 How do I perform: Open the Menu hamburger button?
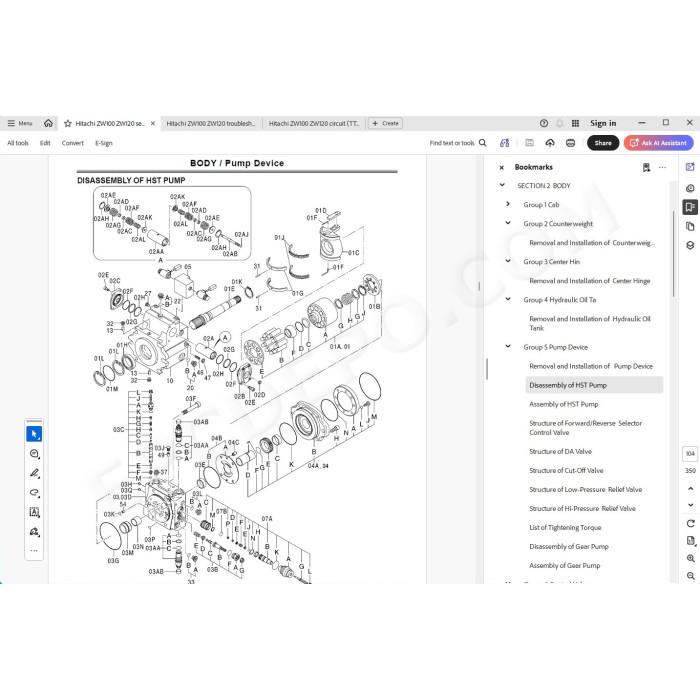point(20,123)
